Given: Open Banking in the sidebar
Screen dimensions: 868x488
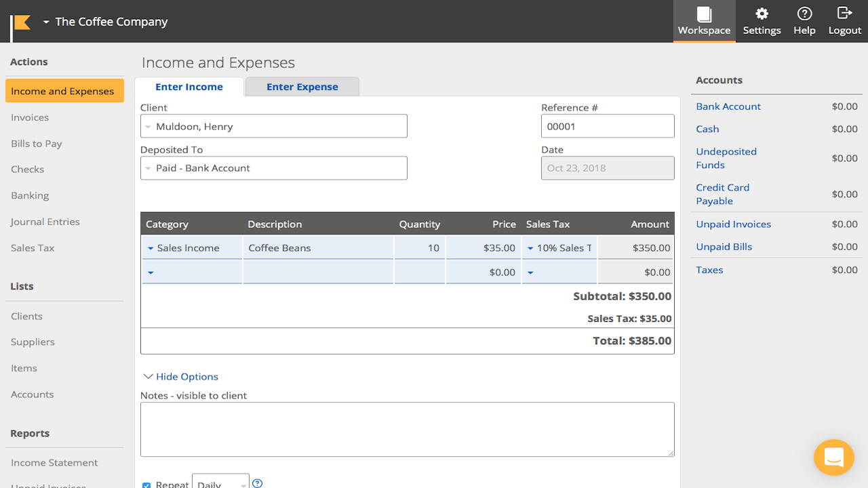Looking at the screenshot, I should point(30,195).
